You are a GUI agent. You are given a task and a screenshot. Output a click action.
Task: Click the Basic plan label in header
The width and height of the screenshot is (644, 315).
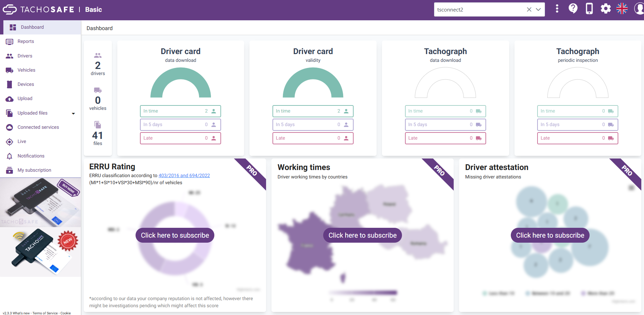click(94, 9)
